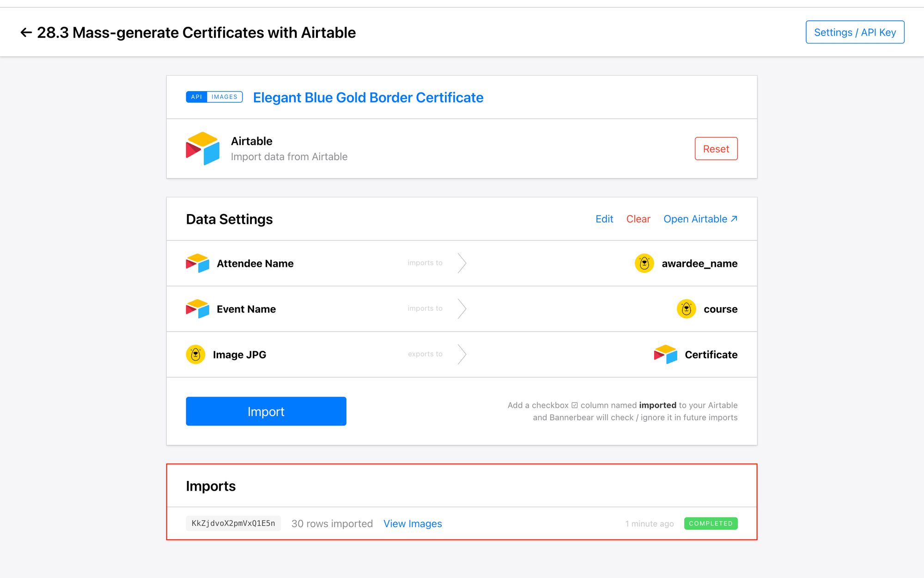Click the Airtable icon next to Attendee Name
The height and width of the screenshot is (578, 924).
(x=196, y=263)
